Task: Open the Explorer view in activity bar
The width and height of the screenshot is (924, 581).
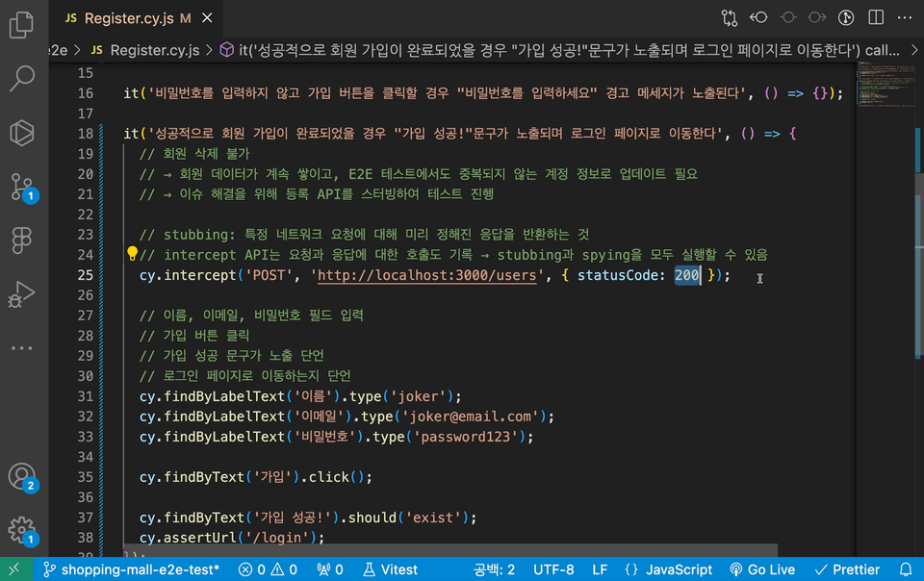Action: [x=22, y=25]
